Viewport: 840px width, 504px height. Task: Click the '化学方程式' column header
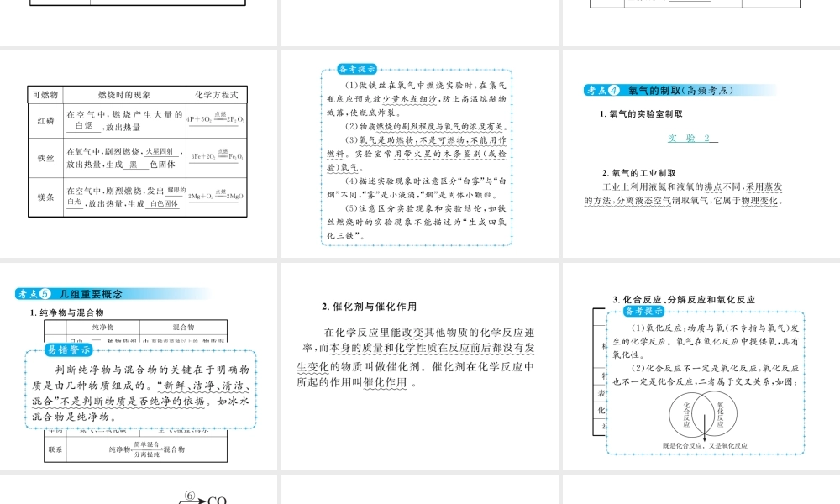click(217, 95)
